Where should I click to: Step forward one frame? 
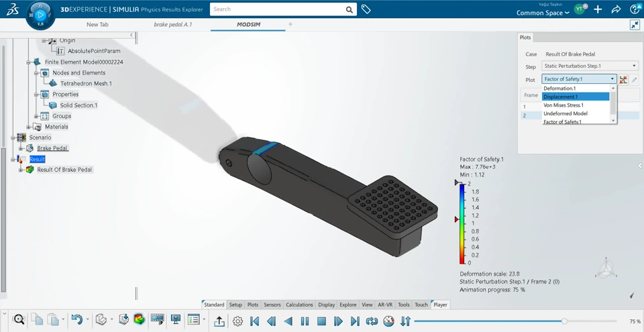click(338, 321)
